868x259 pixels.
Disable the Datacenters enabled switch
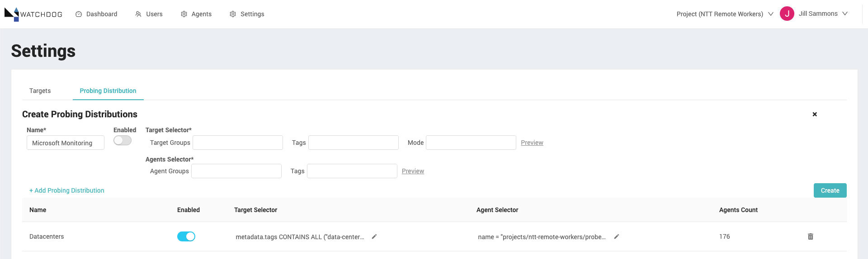tap(186, 236)
